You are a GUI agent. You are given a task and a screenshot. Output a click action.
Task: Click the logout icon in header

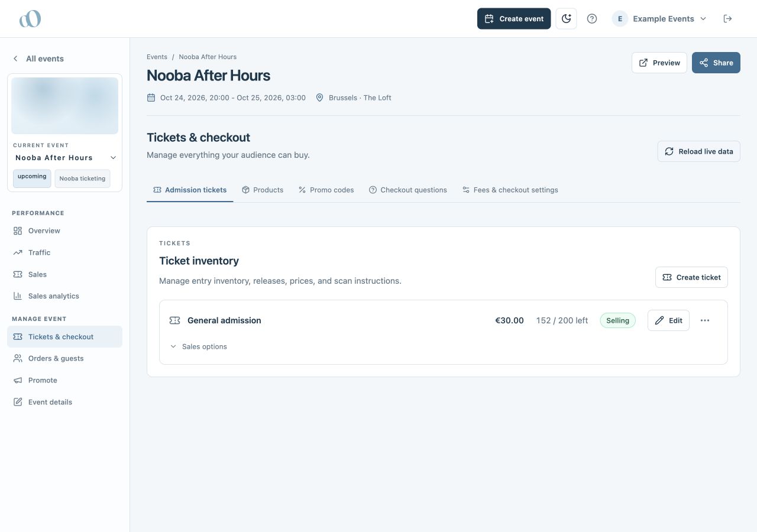728,19
